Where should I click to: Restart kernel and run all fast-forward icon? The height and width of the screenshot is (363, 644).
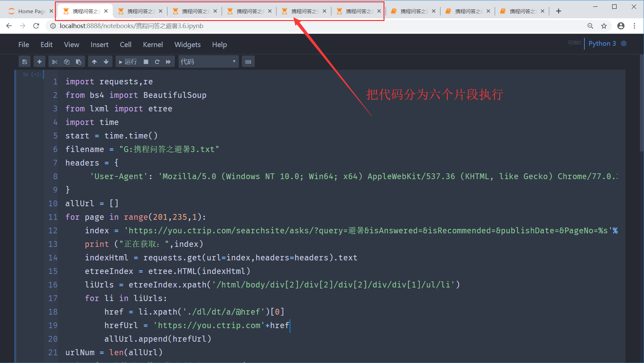(168, 62)
